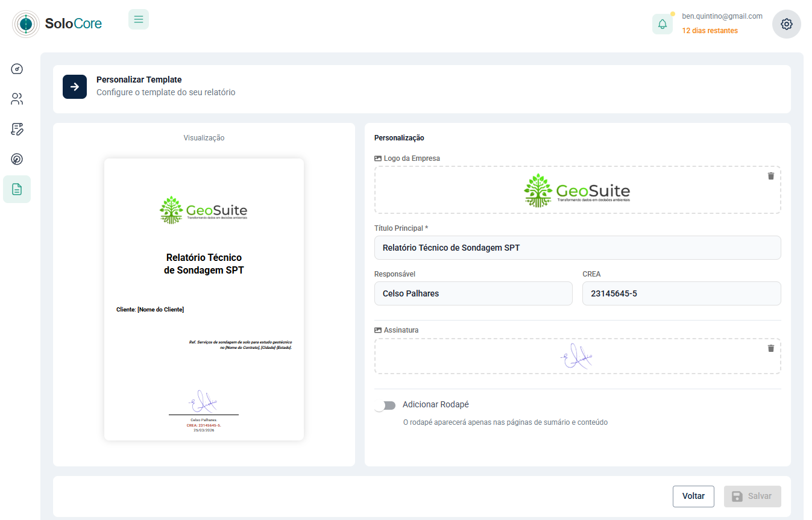Click the GeoSuite logo upload area
Screen dimensions: 812x520
coord(578,190)
